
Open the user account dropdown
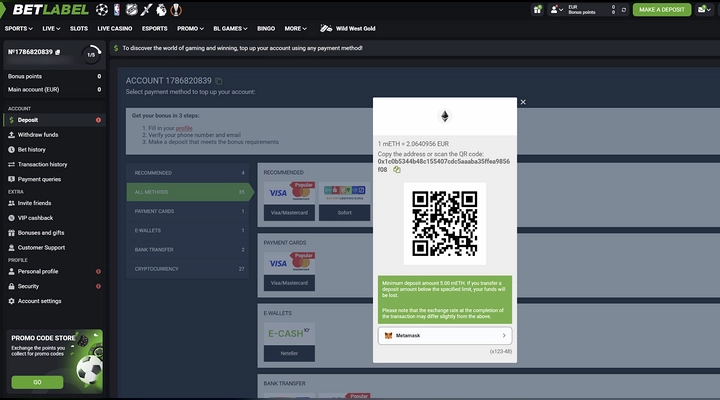(557, 9)
